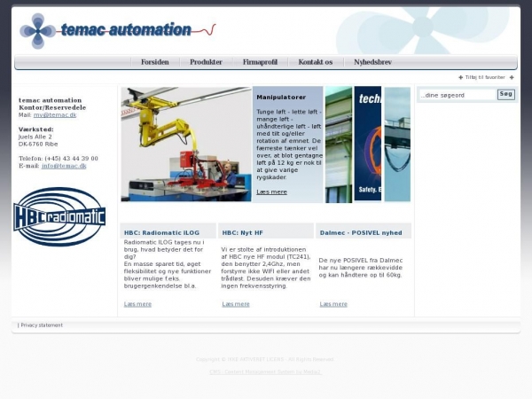Open the Produkter menu item
Screen dimensions: 532x399
click(206, 62)
